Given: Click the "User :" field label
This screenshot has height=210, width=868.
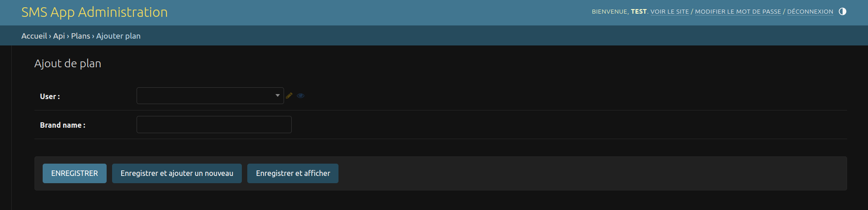Looking at the screenshot, I should [x=50, y=96].
